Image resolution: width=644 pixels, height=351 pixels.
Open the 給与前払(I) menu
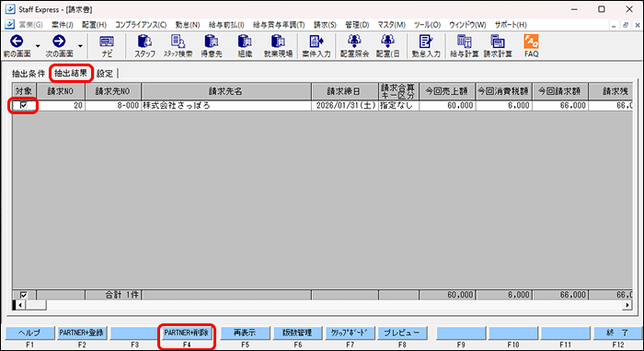tap(226, 25)
